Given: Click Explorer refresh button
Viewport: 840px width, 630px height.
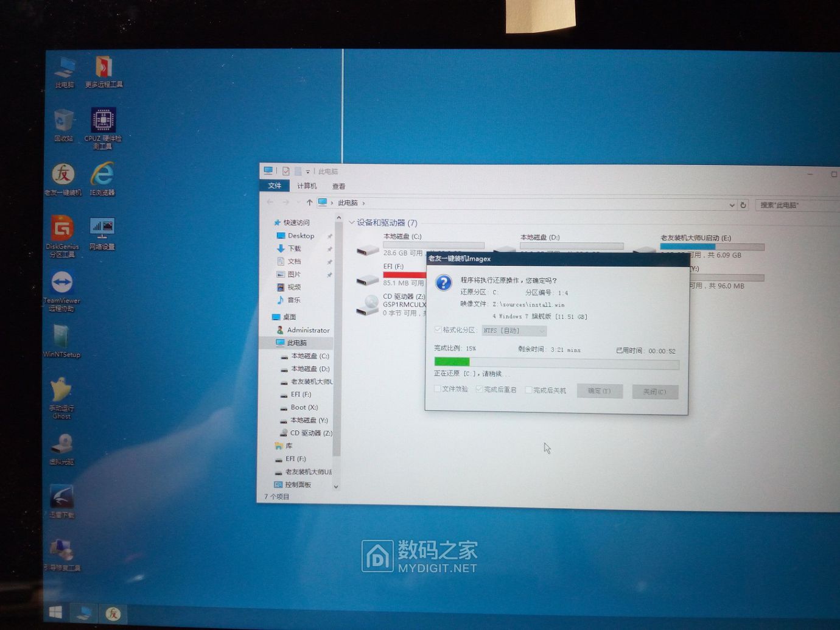Looking at the screenshot, I should coord(743,205).
